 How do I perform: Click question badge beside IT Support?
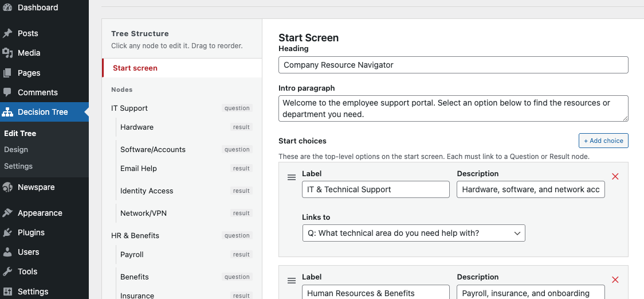pos(237,108)
